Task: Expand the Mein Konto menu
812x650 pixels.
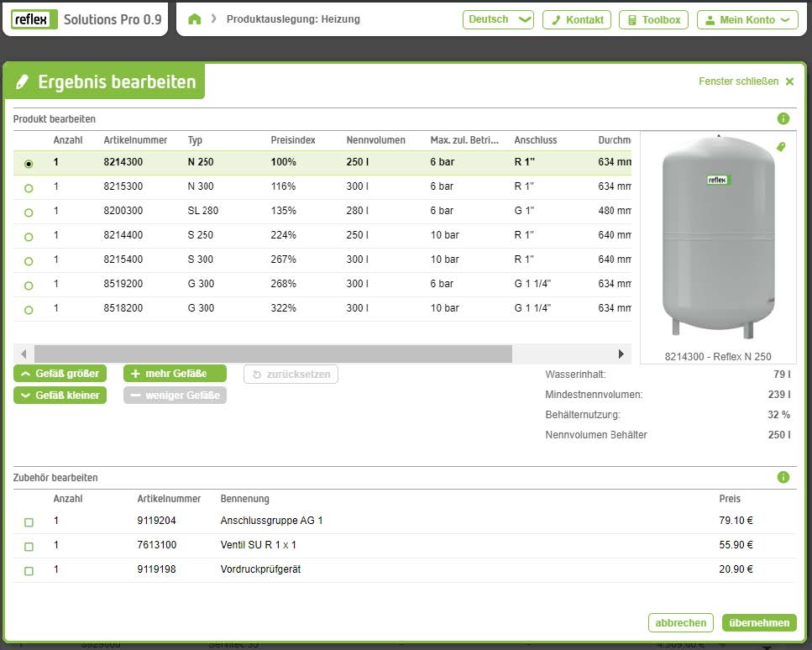Action: [x=747, y=19]
